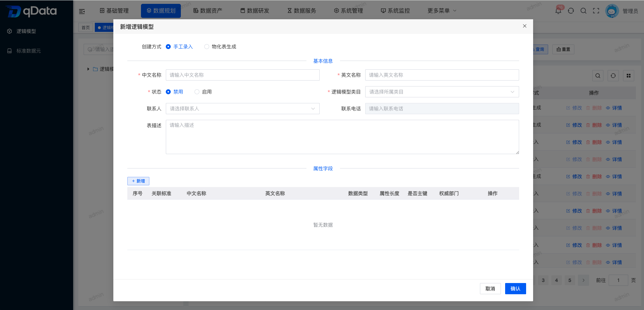Open the 联系人 dropdown
Image resolution: width=644 pixels, height=310 pixels.
coord(242,109)
